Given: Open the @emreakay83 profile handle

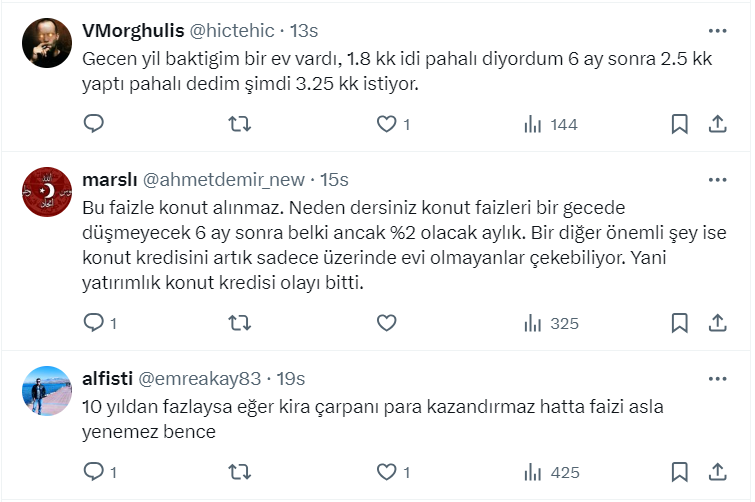Looking at the screenshot, I should [x=198, y=379].
